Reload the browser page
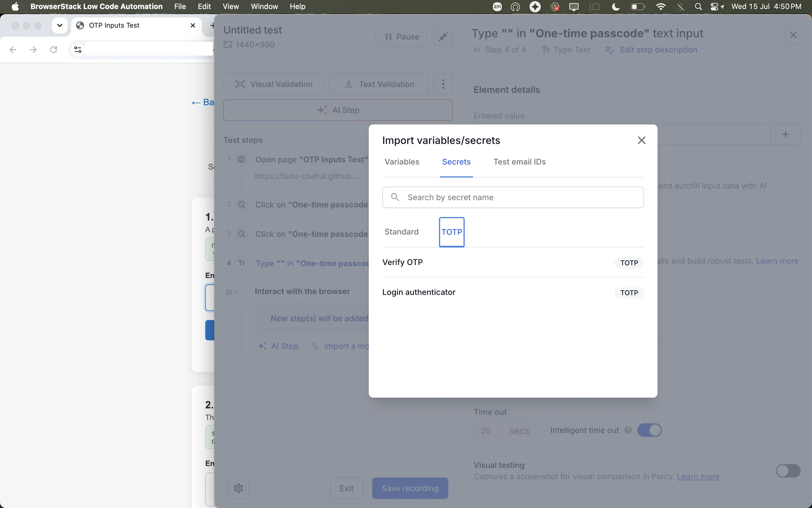The image size is (812, 508). [x=53, y=50]
